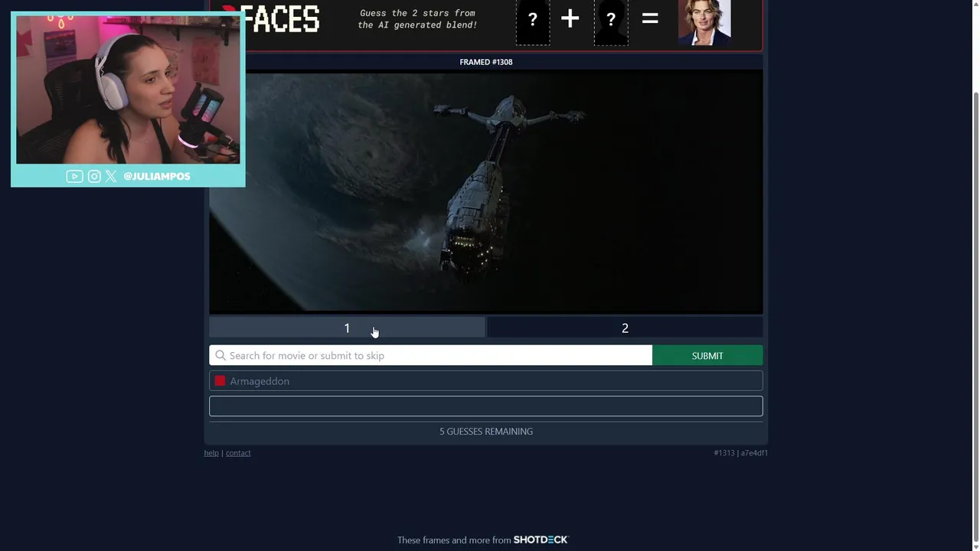The width and height of the screenshot is (980, 551).
Task: Click the "Guess the 2 stars" instructions text
Action: click(417, 19)
